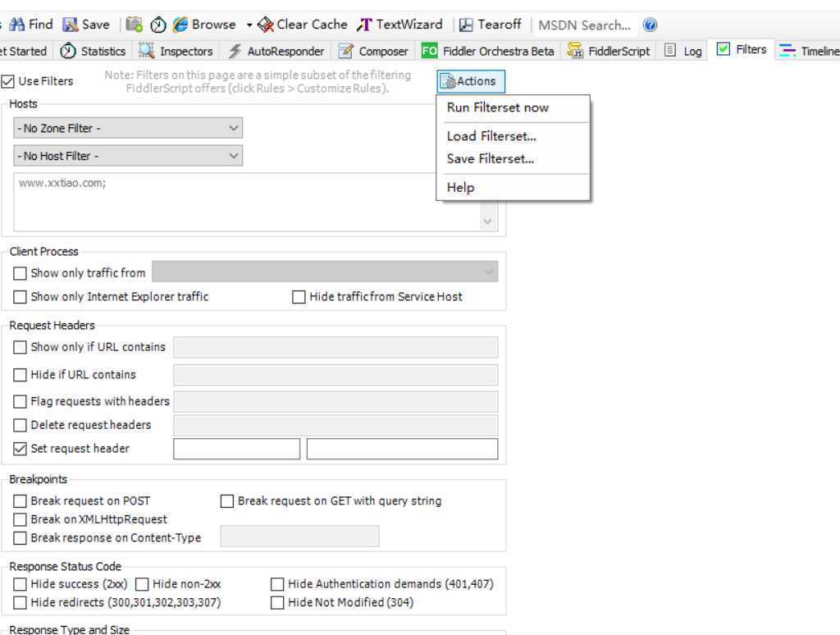Screen dimensions: 840x635
Task: Switch to the AutoResponder tab
Action: 276,51
